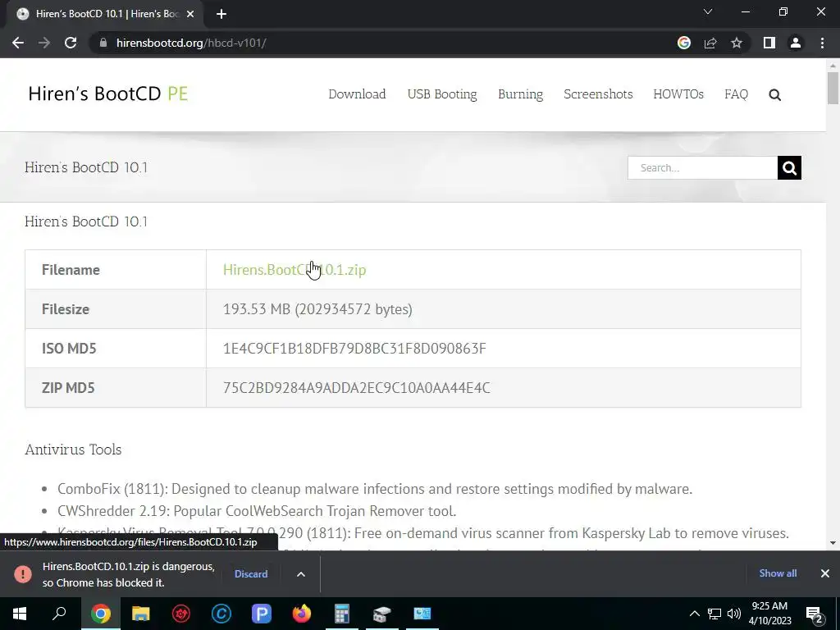The image size is (840, 630).
Task: Show all downloads
Action: pos(778,573)
